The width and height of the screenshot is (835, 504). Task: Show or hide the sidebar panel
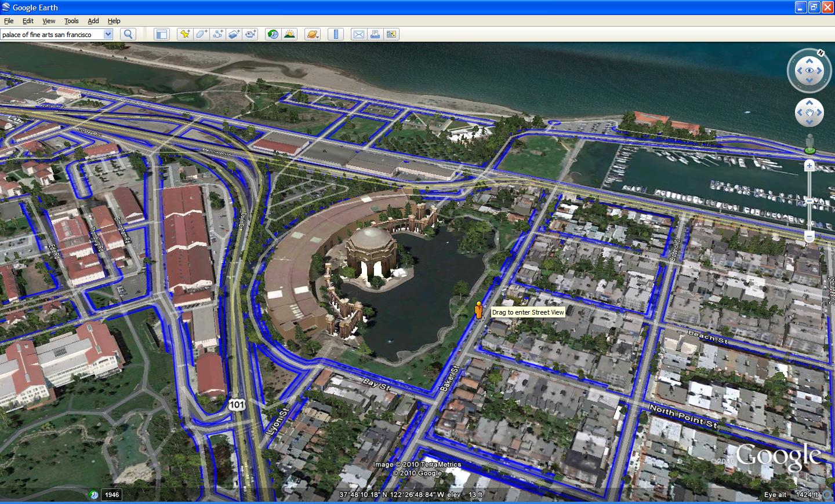(161, 34)
